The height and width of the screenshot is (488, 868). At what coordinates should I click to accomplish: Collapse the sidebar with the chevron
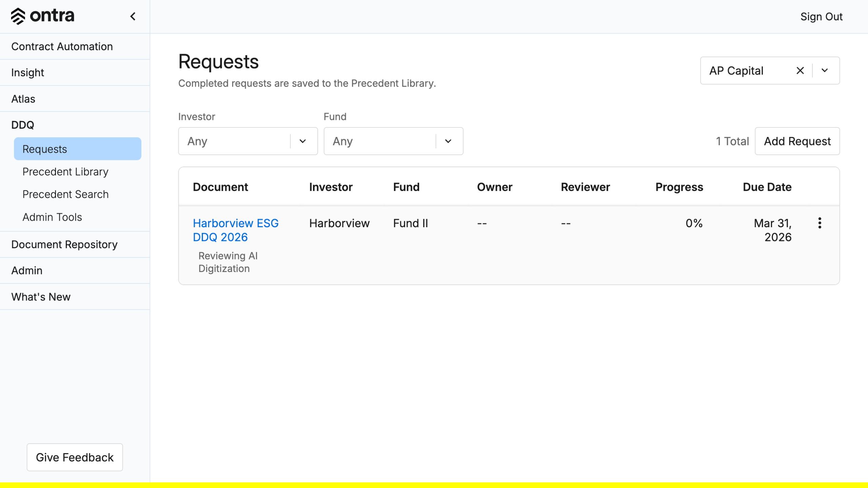point(133,16)
